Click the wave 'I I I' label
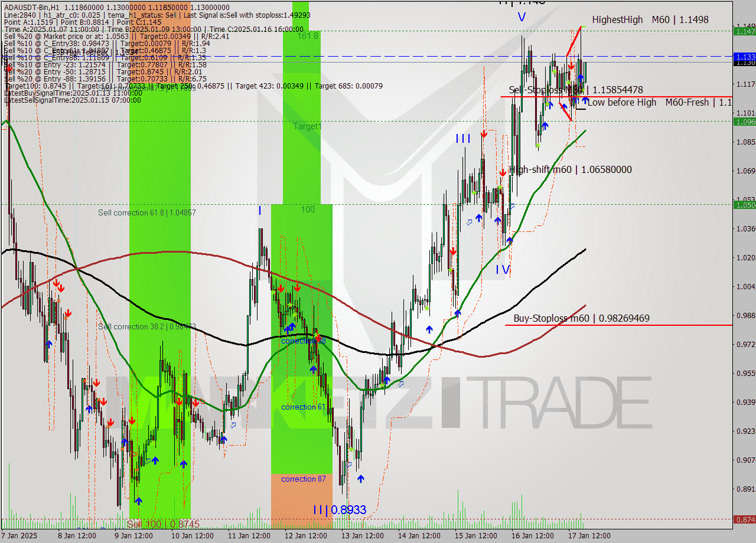 pos(463,139)
